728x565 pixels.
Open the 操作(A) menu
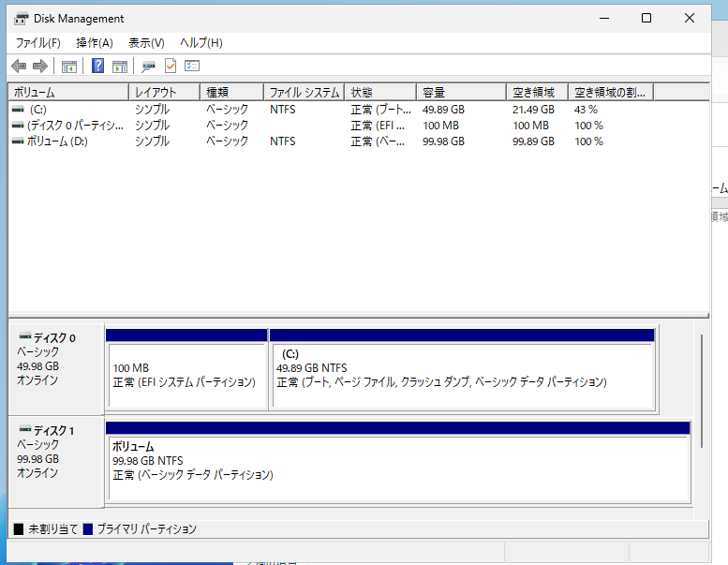coord(94,43)
